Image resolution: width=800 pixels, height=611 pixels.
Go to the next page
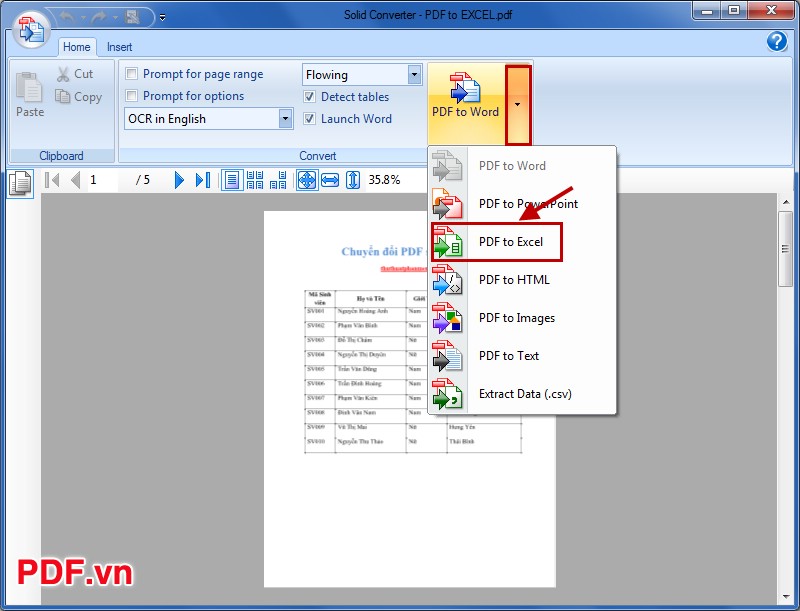click(x=179, y=180)
